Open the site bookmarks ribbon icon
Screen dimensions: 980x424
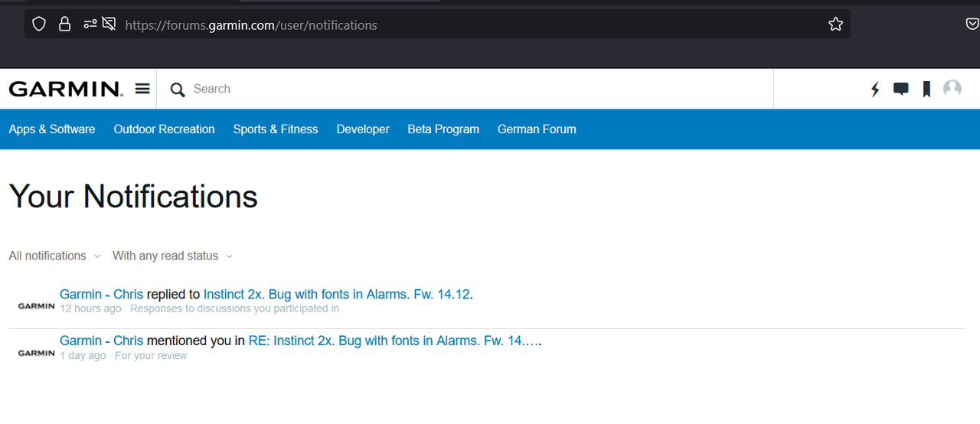(x=926, y=90)
